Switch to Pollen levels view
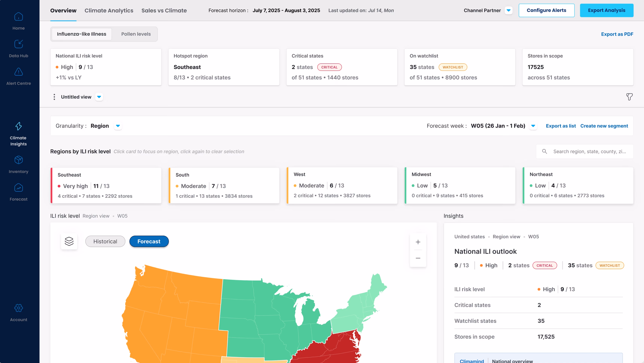Viewport: 644px width, 363px height. click(x=136, y=34)
